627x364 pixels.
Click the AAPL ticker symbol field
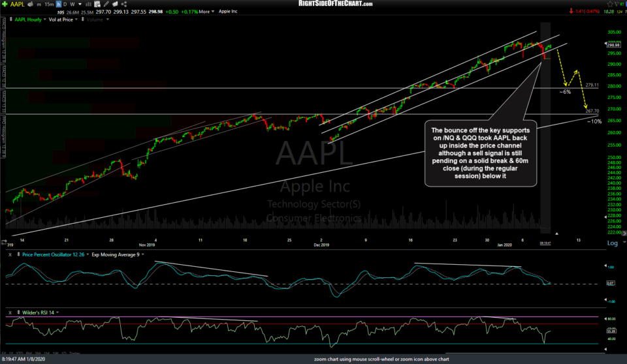pos(17,4)
